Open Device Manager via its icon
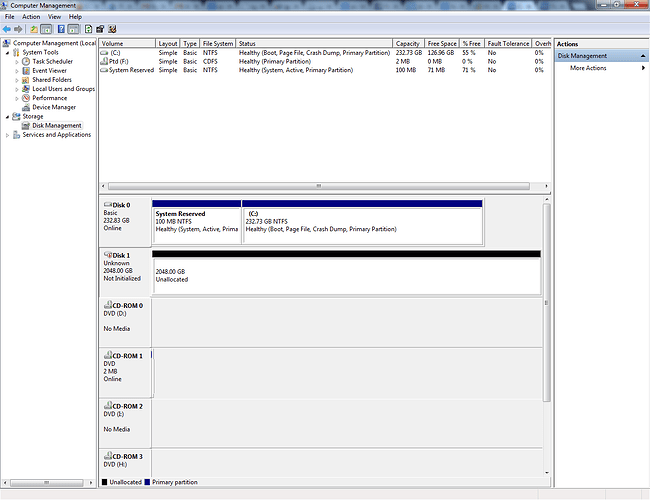 pyautogui.click(x=26, y=107)
